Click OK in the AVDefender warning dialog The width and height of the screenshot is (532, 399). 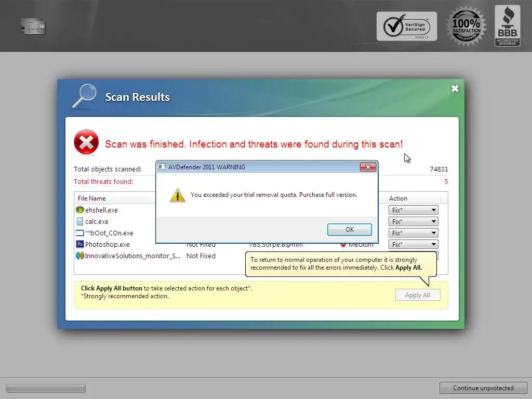tap(350, 229)
